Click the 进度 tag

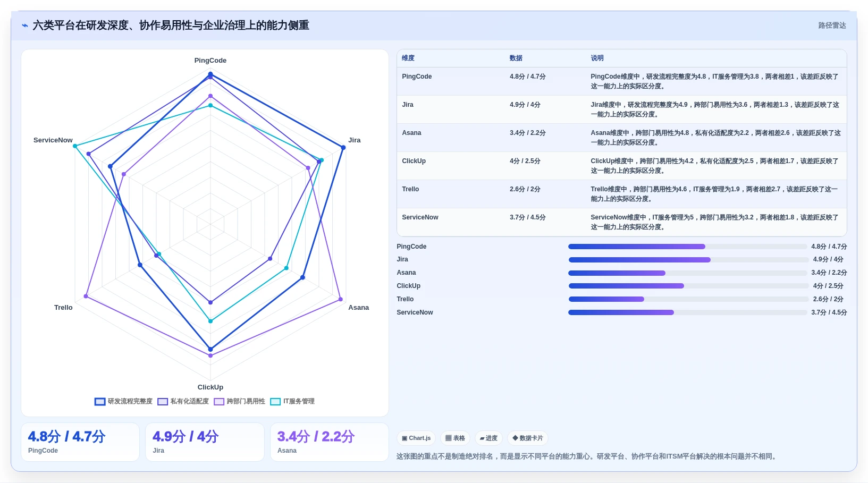[x=488, y=438]
